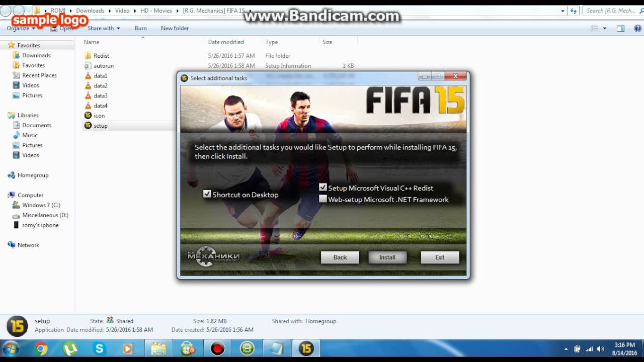
Task: Select the autorun setup information file
Action: [x=104, y=66]
